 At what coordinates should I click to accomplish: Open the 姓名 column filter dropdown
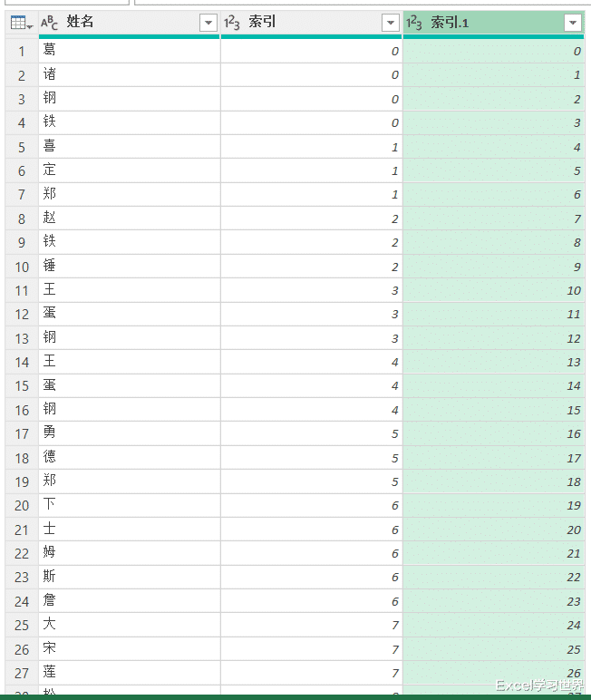pyautogui.click(x=208, y=23)
